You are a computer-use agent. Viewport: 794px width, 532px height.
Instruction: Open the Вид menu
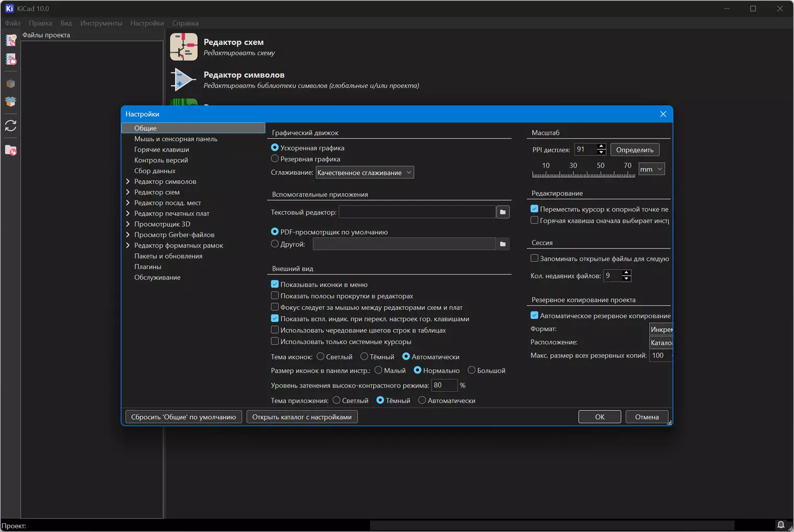coord(66,23)
